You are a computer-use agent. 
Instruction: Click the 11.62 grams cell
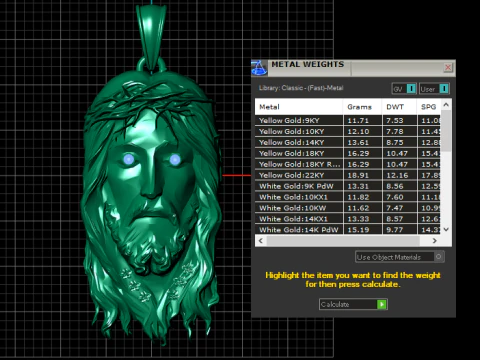pos(363,208)
